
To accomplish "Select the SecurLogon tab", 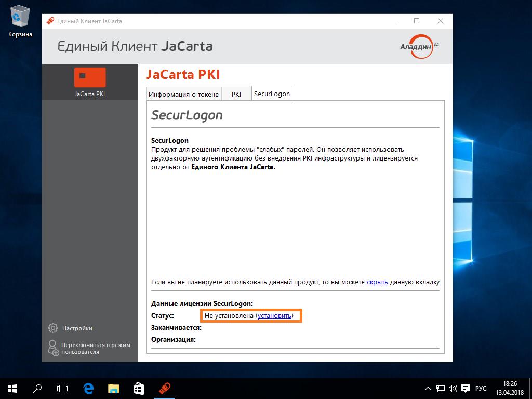I will 272,94.
